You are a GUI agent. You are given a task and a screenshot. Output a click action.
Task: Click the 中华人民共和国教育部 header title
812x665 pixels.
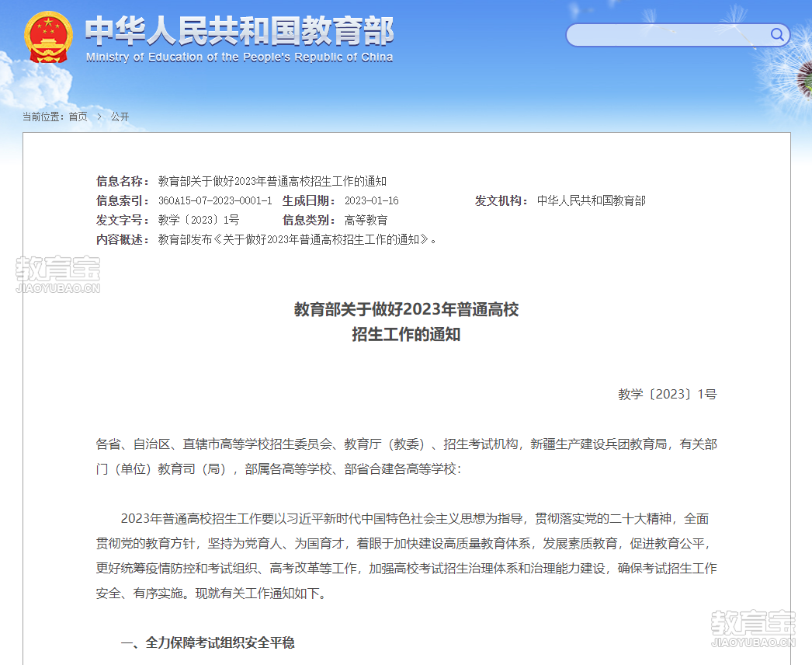pyautogui.click(x=239, y=30)
